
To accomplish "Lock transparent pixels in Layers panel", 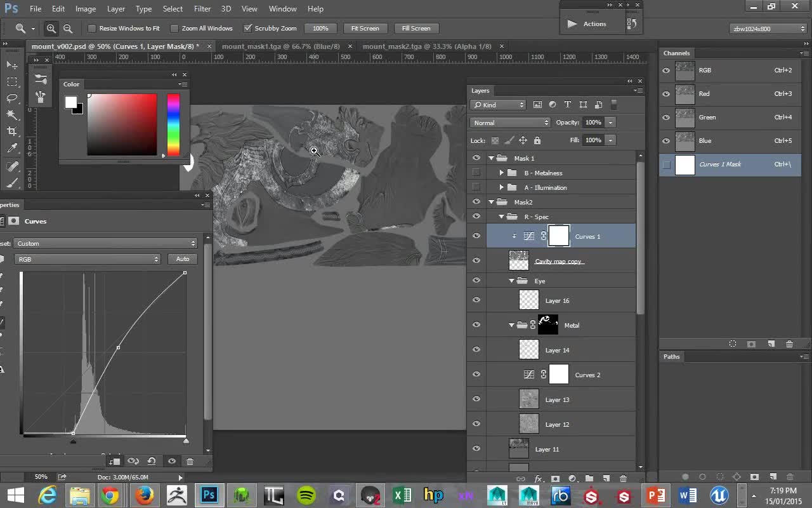I will pos(495,140).
